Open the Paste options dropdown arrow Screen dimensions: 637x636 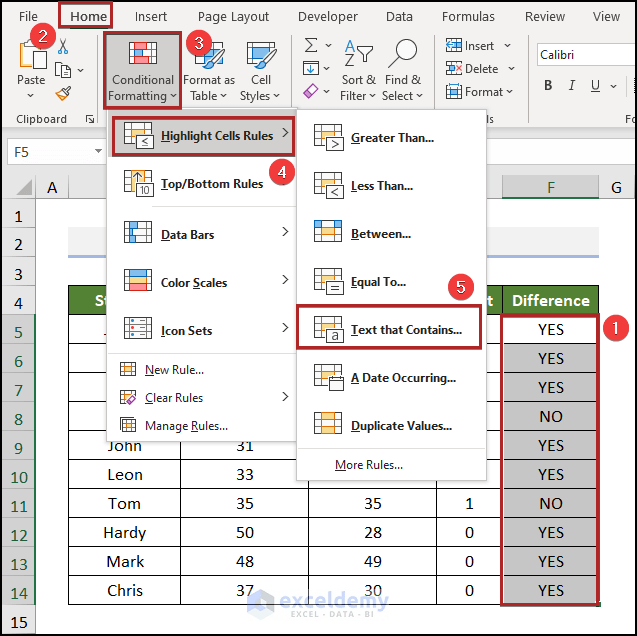pos(31,96)
